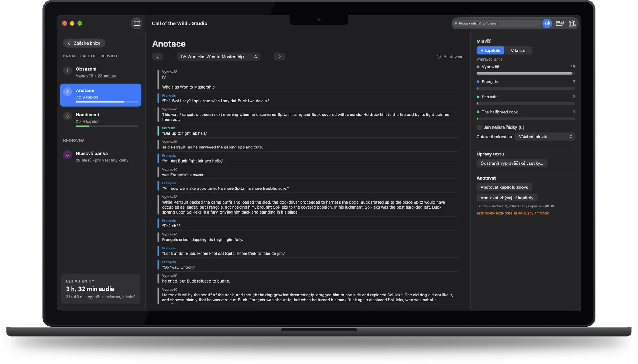This screenshot has width=638, height=364.
Task: Open Zobrazit mluvčího 'Všichni mluvčí' dropdown
Action: pos(545,137)
